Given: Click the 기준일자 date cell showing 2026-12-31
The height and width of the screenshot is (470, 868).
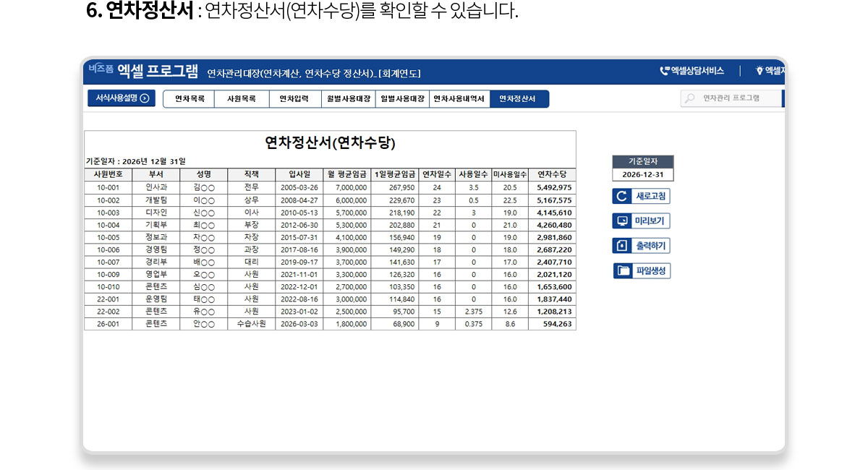Looking at the screenshot, I should [x=642, y=175].
